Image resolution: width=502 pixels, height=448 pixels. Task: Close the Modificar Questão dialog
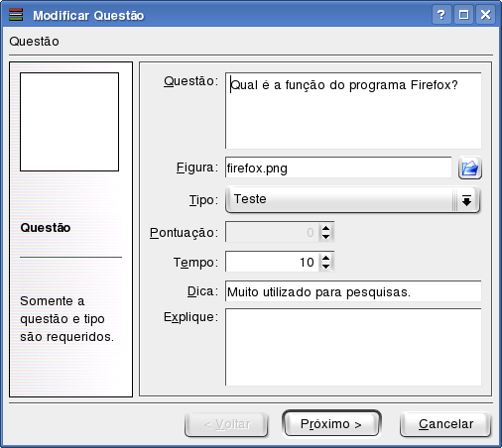[485, 15]
